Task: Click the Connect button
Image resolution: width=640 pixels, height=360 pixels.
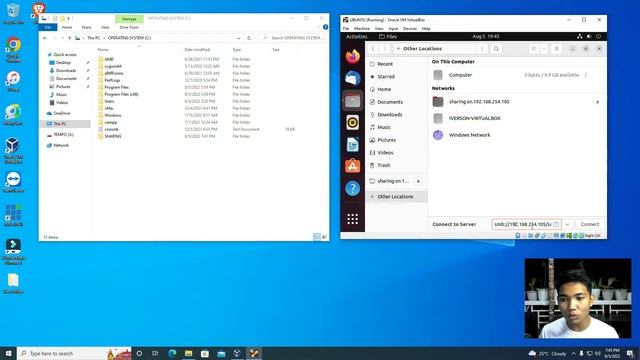Action: click(x=589, y=224)
